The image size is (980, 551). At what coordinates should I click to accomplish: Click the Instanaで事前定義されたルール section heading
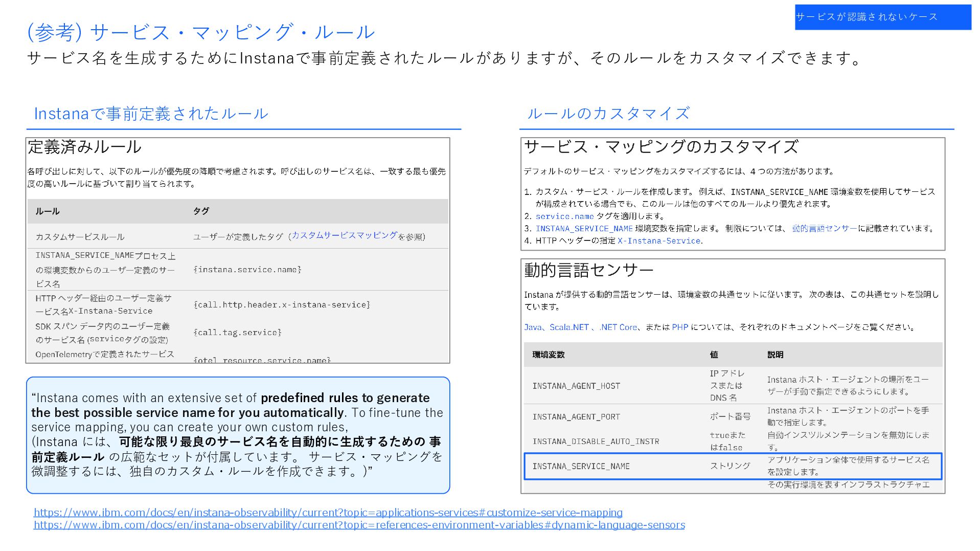[x=151, y=113]
